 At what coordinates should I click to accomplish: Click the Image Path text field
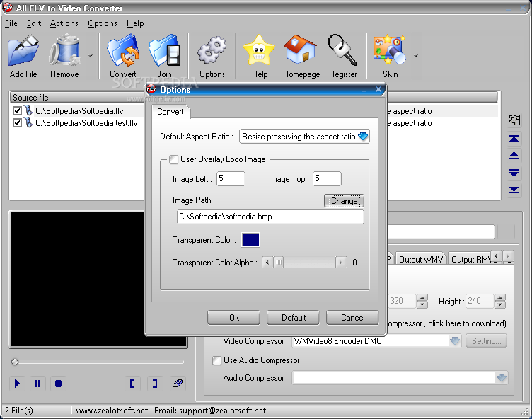pyautogui.click(x=270, y=217)
